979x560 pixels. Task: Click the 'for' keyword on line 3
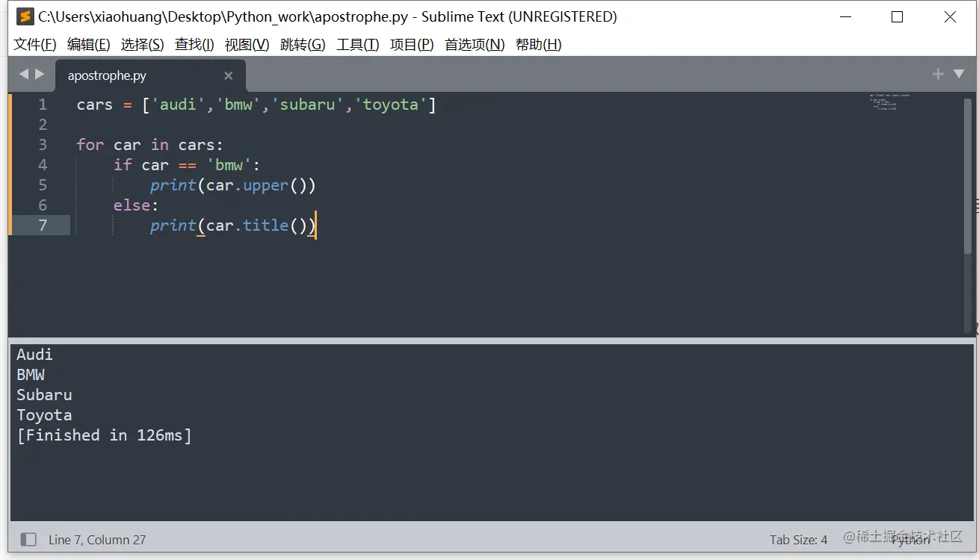coord(90,145)
